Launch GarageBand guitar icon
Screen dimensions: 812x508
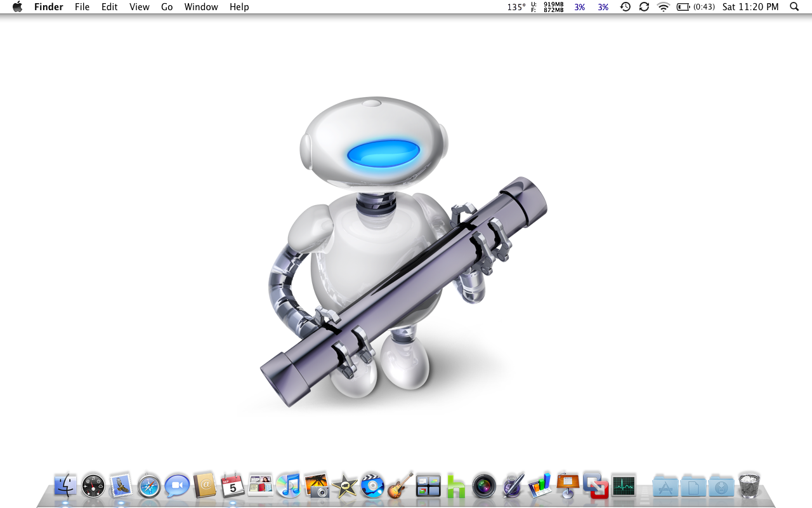coord(400,485)
